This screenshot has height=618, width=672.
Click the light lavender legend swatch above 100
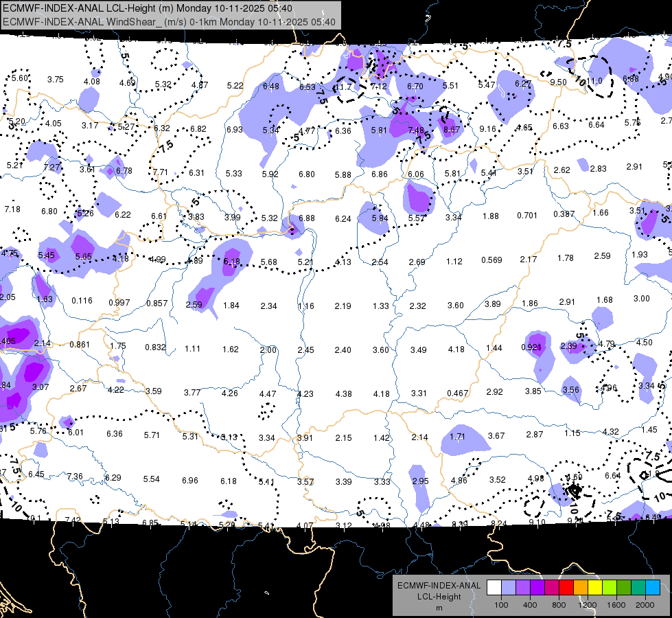[509, 588]
